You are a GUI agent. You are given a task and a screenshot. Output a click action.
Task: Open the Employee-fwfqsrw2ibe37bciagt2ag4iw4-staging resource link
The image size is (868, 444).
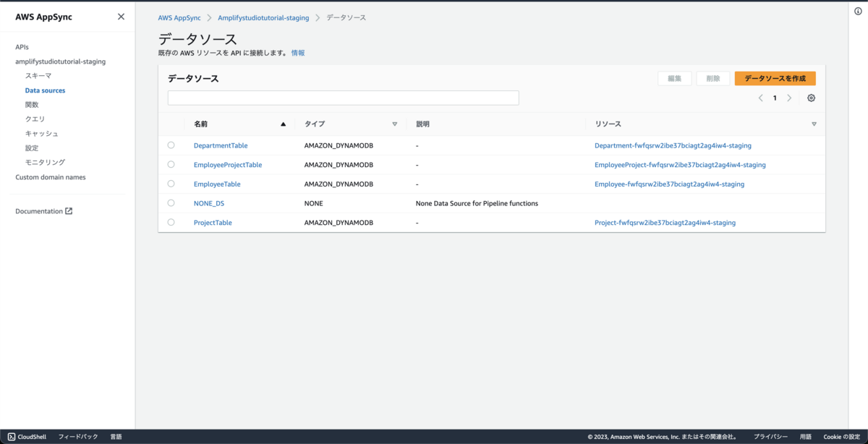[669, 184]
